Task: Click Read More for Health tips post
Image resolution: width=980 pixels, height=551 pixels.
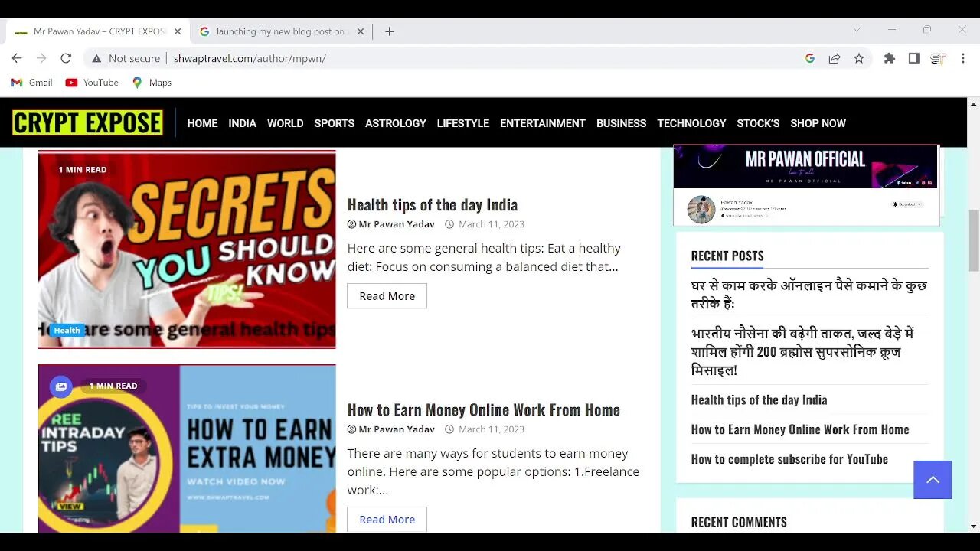Action: (387, 296)
